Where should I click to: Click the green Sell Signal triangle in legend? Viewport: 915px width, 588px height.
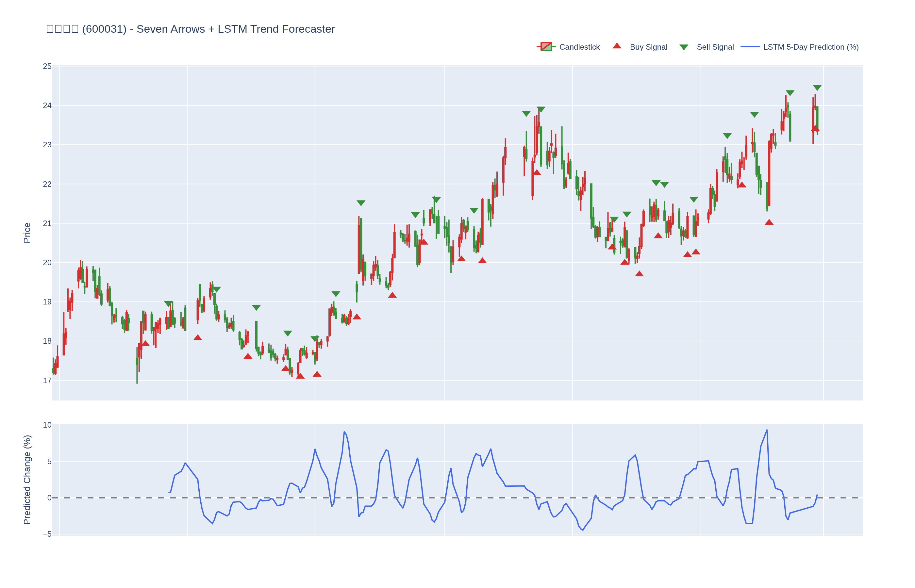click(684, 47)
